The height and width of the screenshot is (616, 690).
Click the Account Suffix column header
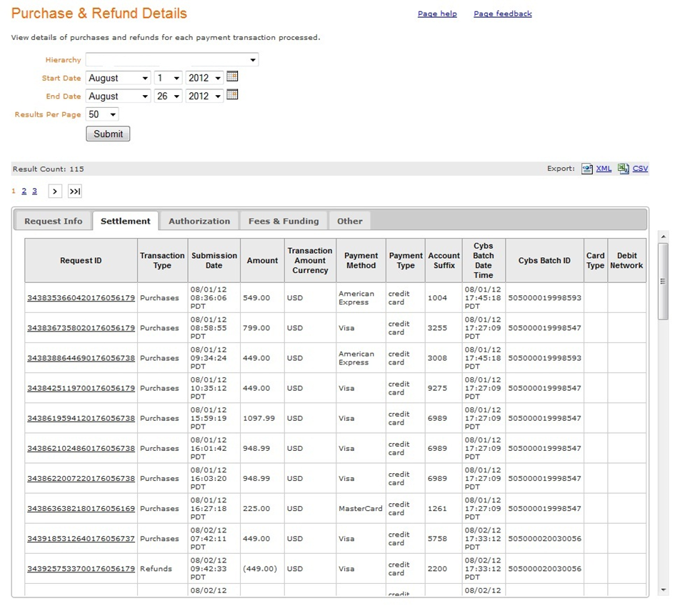pos(444,261)
